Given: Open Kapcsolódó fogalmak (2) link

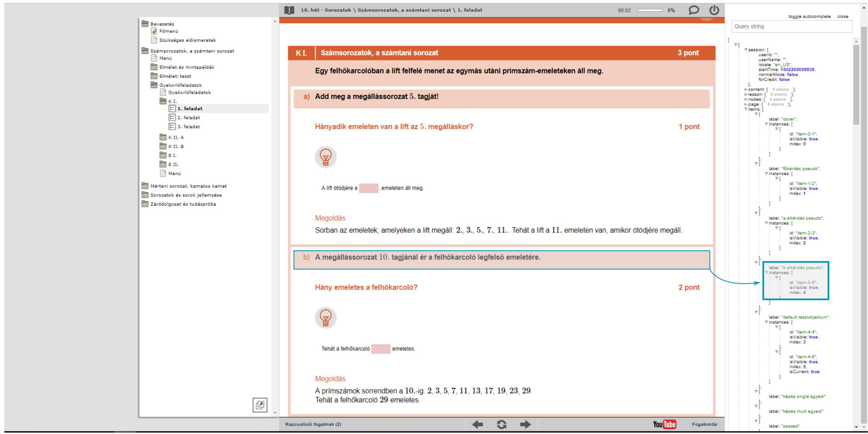Looking at the screenshot, I should coord(313,424).
